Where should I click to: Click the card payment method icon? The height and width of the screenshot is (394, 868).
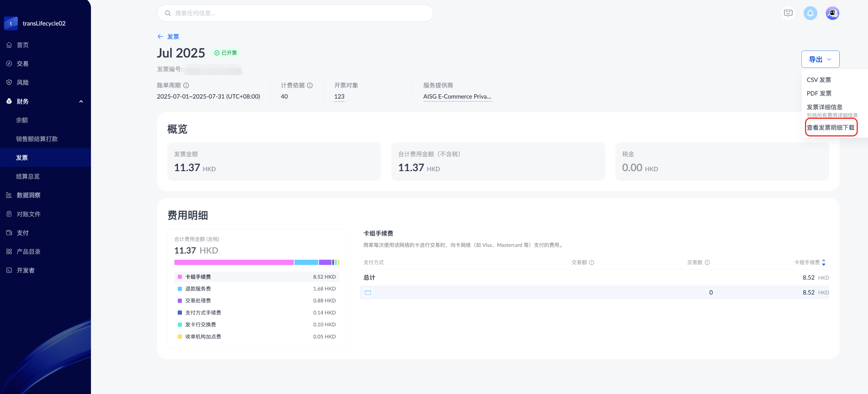368,293
